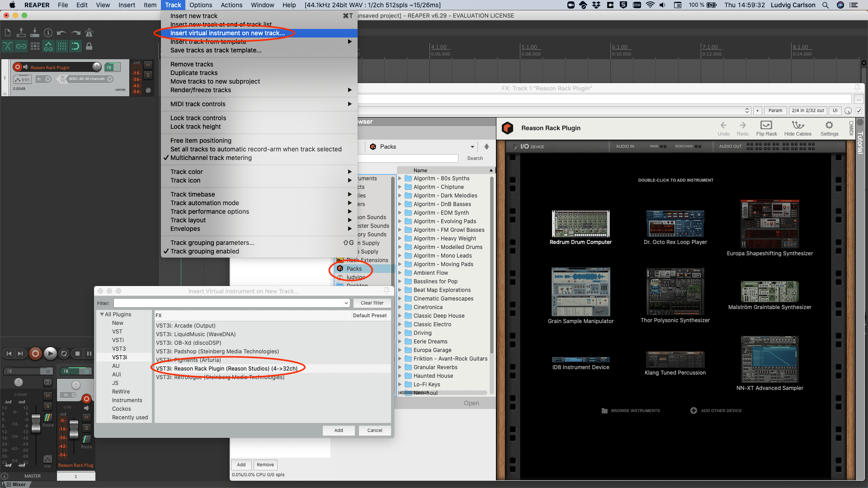Select Insert virtual instrument on new track
Screen dimensions: 868x488
[x=227, y=33]
